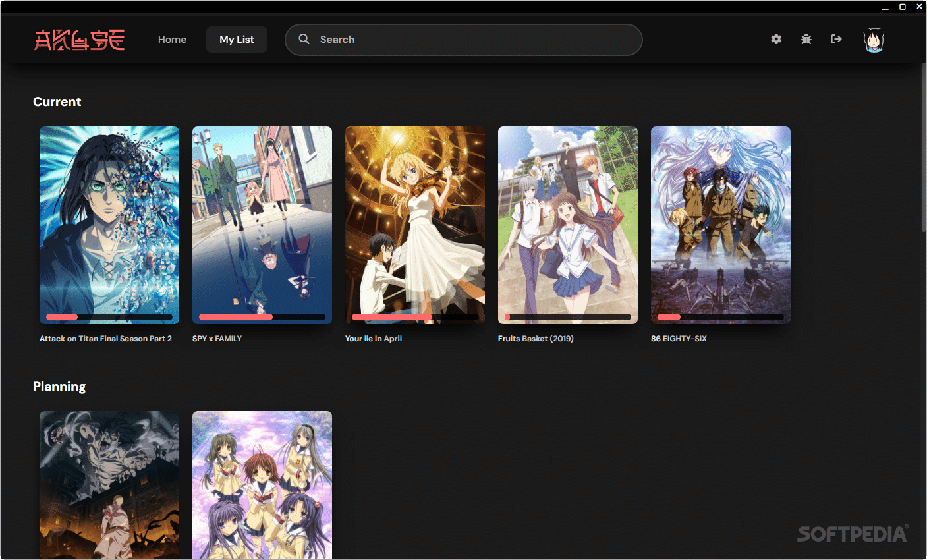927x560 pixels.
Task: Open the settings gear icon
Action: tap(776, 39)
